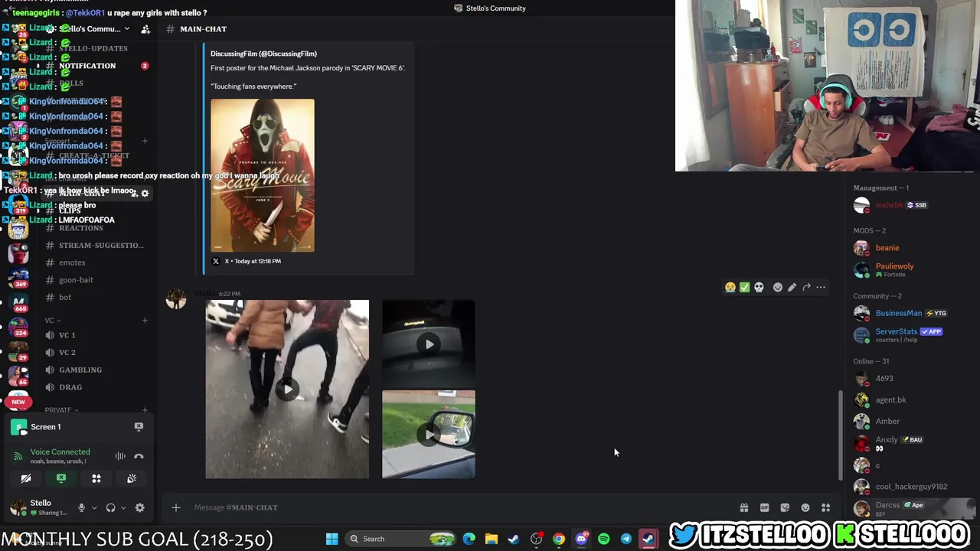Viewport: 980px width, 551px height.
Task: Forward the message with arrow icon
Action: coord(806,287)
